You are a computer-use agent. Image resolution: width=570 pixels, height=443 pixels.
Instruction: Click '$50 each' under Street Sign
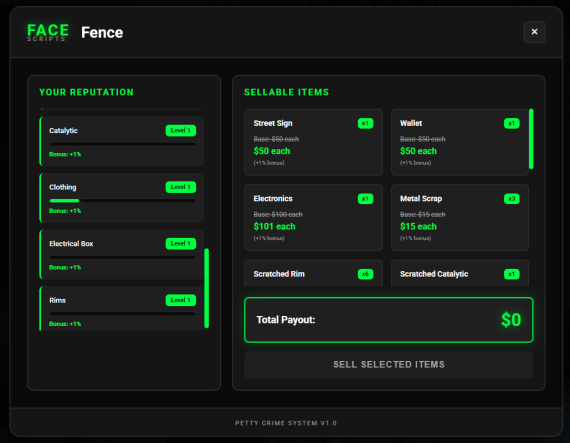tap(272, 151)
